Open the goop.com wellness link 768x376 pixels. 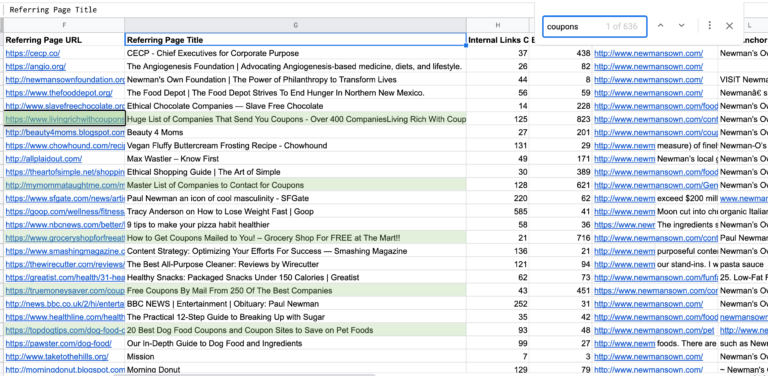click(65, 212)
